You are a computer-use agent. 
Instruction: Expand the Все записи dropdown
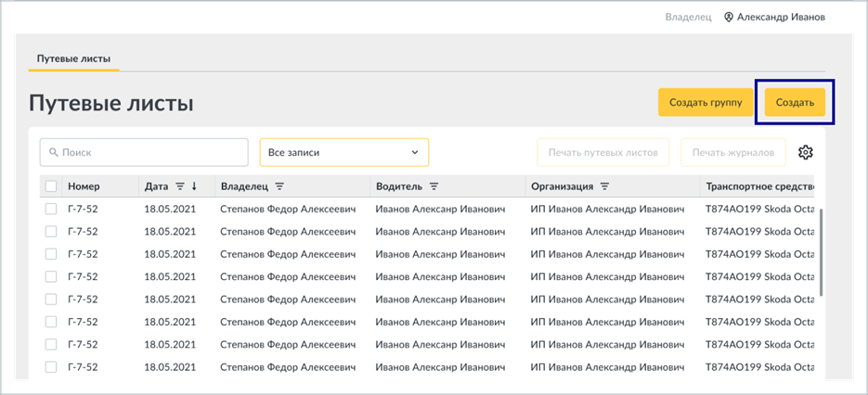tap(344, 152)
